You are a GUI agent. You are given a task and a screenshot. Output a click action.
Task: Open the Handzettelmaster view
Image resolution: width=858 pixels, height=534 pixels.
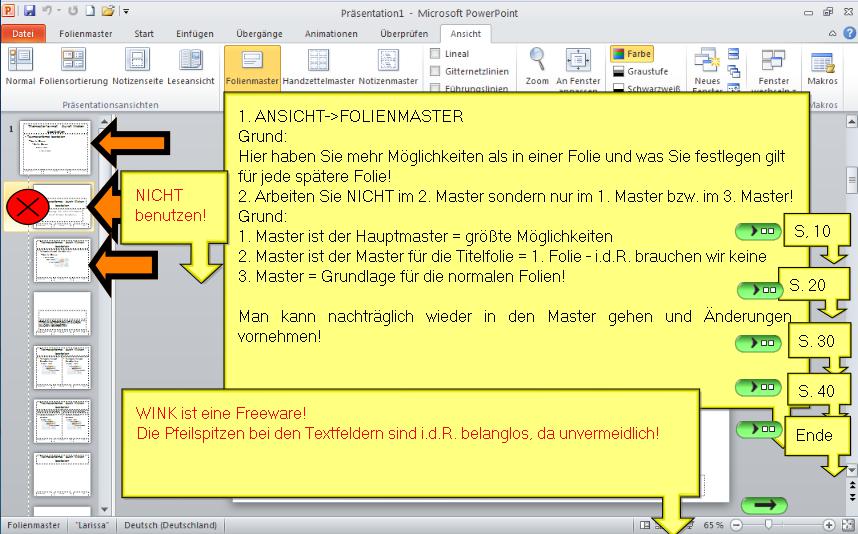tap(318, 66)
